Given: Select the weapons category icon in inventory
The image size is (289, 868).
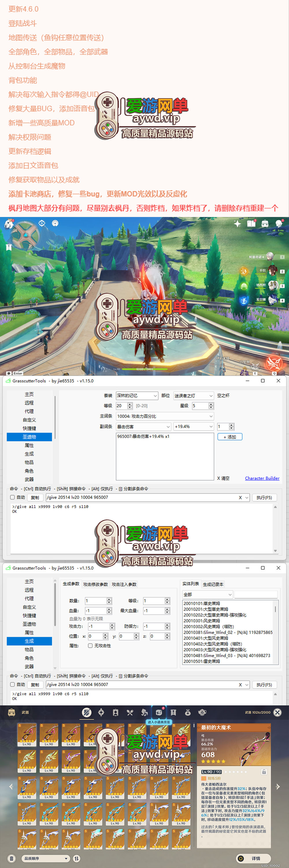Looking at the screenshot, I should tap(87, 712).
